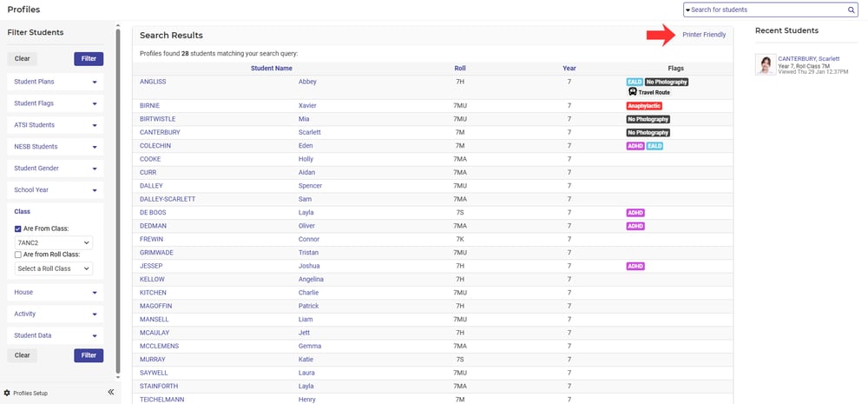868x404 pixels.
Task: Open Profiles Setup gear icon
Action: pyautogui.click(x=8, y=393)
